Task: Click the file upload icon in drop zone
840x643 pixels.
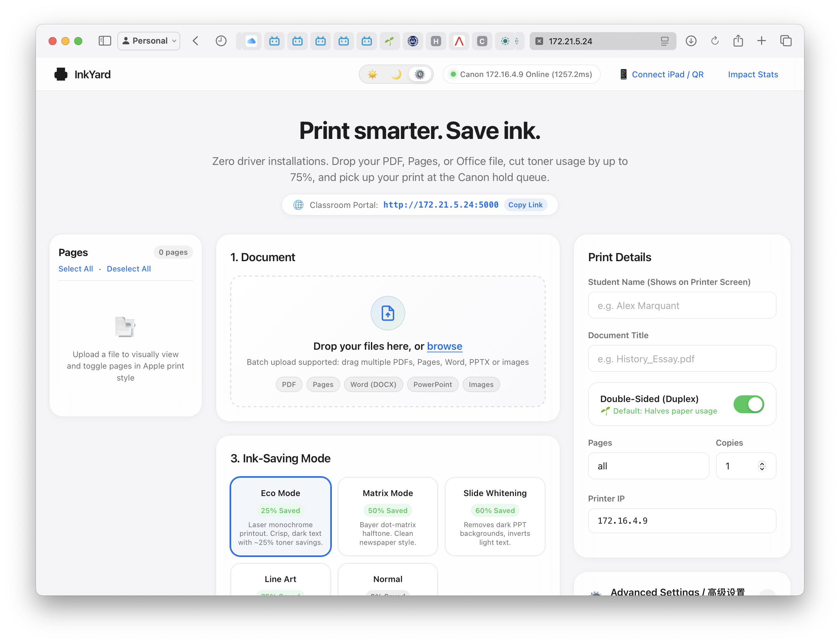Action: (388, 313)
